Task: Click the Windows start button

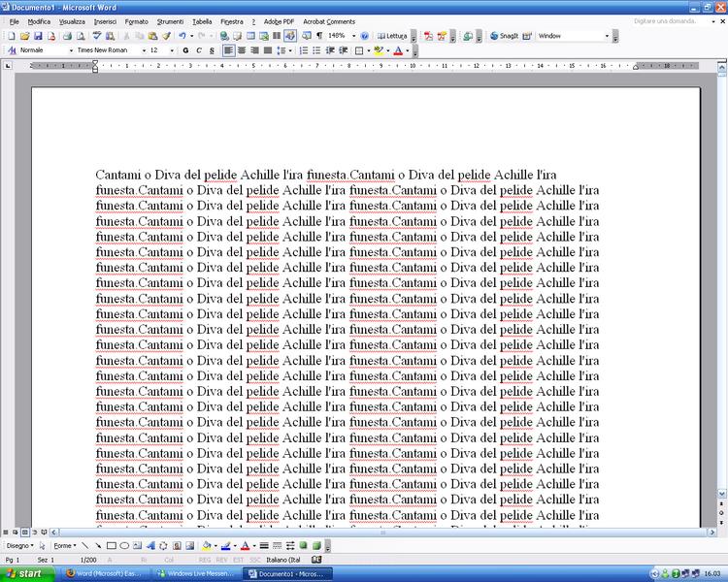Action: click(27, 573)
